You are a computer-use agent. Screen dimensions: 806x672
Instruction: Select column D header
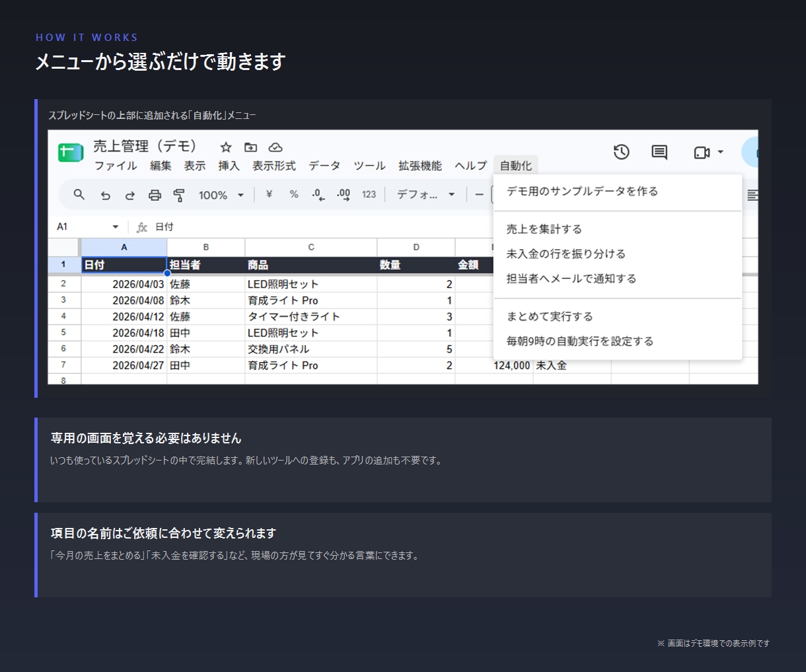tap(416, 247)
